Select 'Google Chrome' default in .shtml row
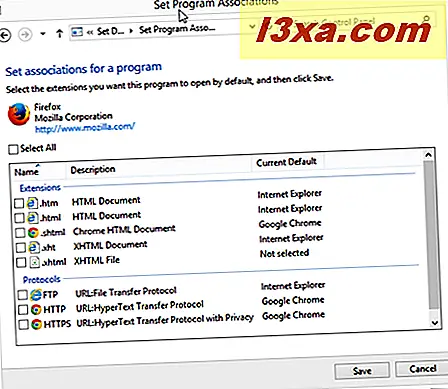Image resolution: width=448 pixels, height=389 pixels. coord(290,223)
